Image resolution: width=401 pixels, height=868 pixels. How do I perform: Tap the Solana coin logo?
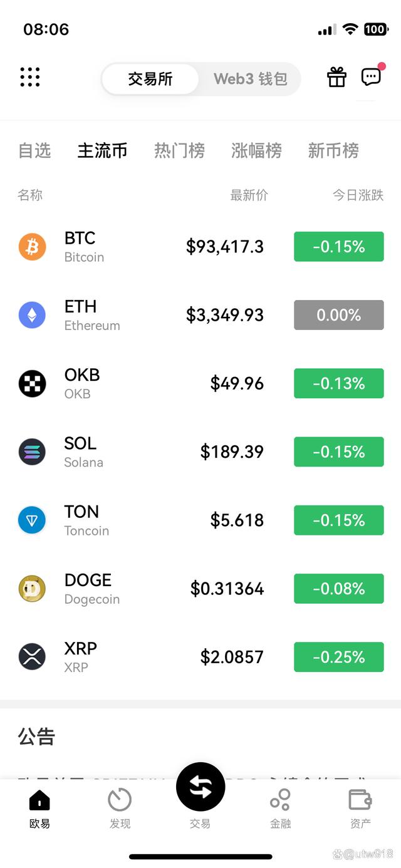click(32, 452)
